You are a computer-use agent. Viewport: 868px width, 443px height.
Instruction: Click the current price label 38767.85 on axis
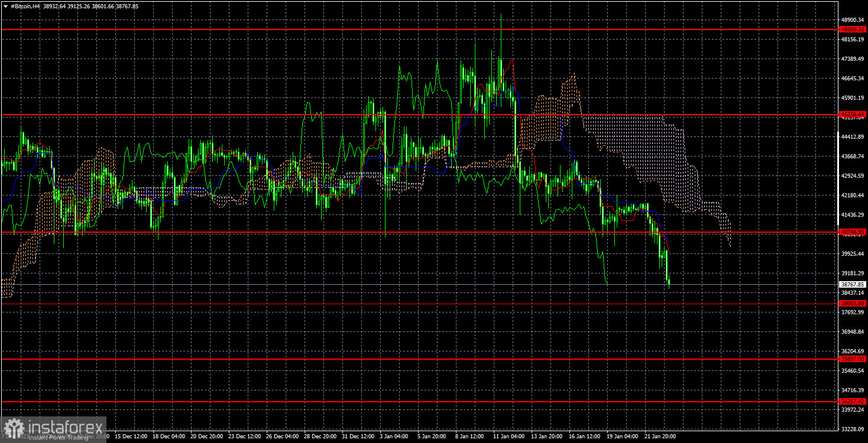click(x=853, y=285)
